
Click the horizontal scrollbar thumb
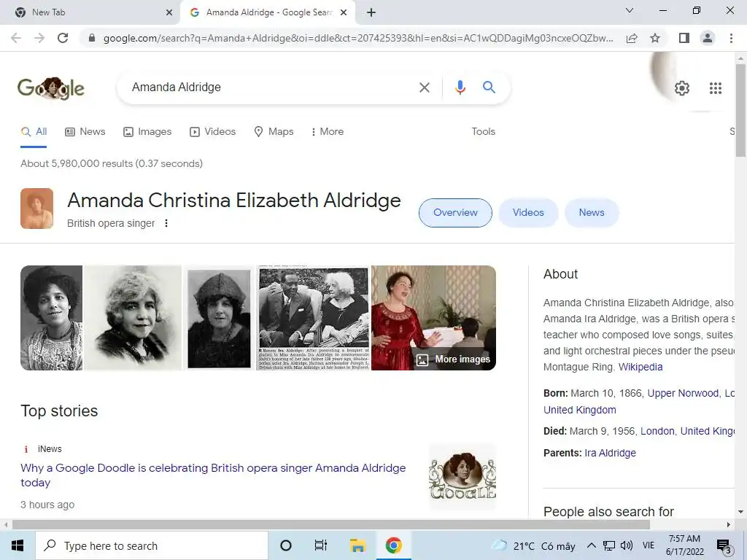point(331,525)
